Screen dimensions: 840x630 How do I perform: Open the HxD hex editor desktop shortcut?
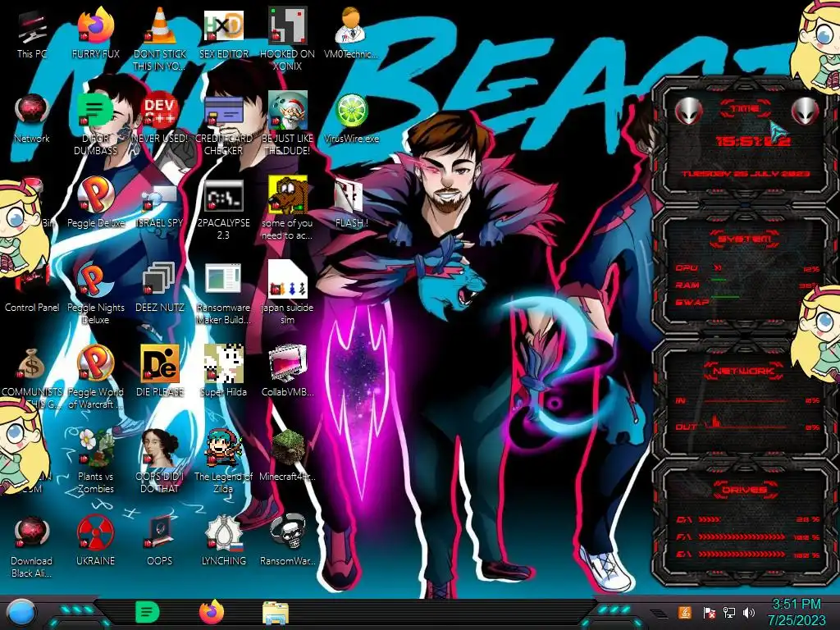pyautogui.click(x=223, y=34)
